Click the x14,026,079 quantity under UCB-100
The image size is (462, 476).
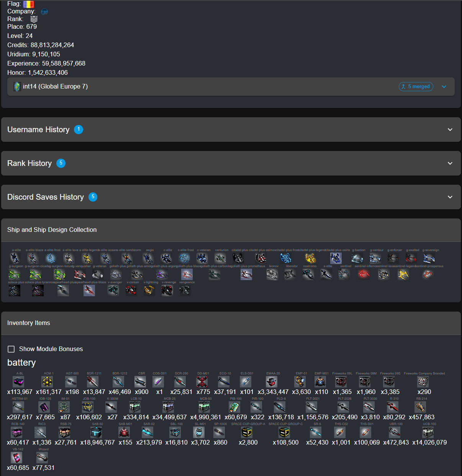point(429,443)
